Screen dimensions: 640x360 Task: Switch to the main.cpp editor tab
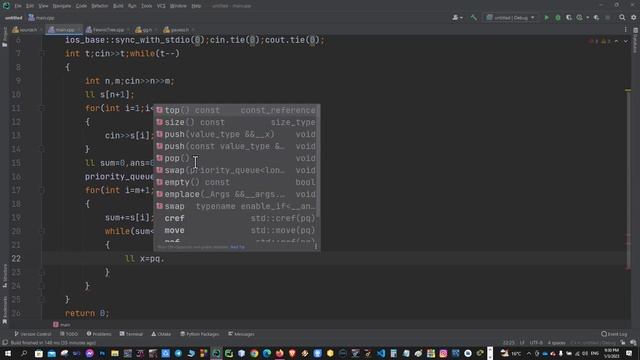point(64,30)
